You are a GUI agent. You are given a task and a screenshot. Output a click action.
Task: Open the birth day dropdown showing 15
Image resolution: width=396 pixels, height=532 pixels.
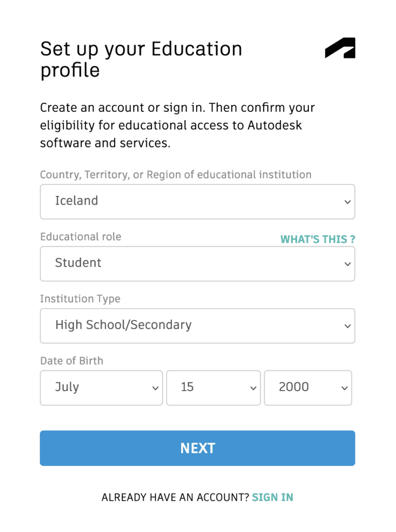point(213,388)
